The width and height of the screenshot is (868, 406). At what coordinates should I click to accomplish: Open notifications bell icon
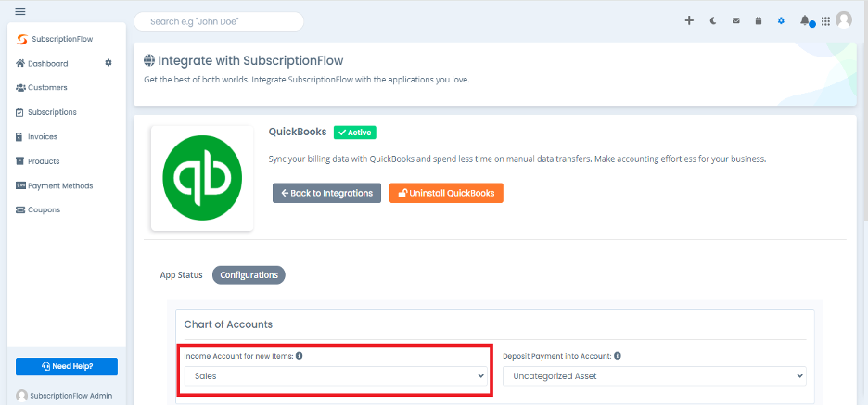(805, 21)
